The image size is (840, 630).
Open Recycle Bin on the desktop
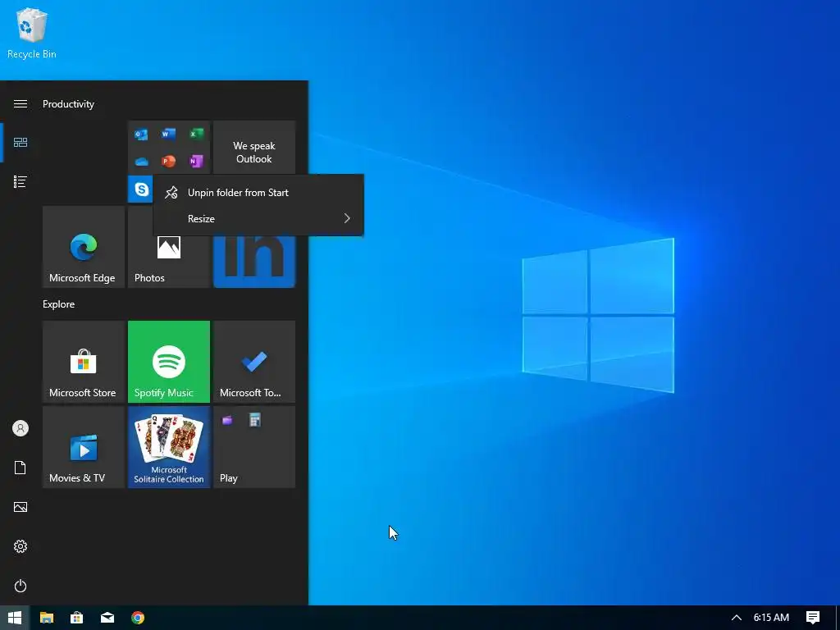click(32, 33)
